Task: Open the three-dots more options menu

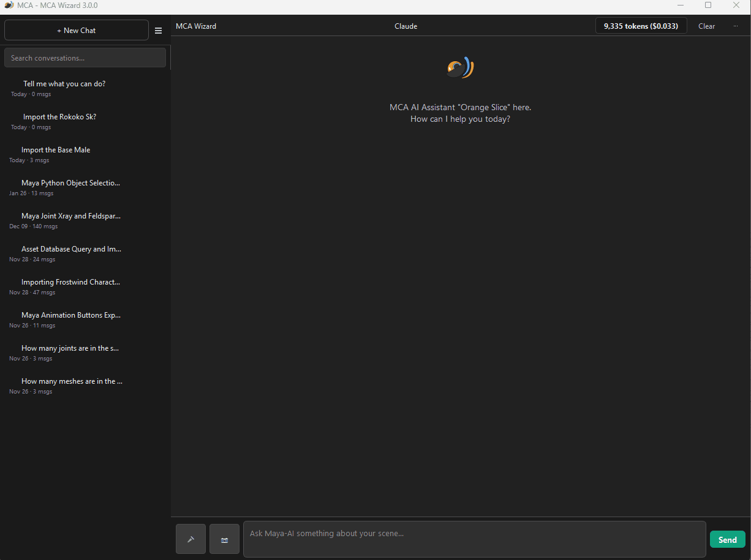Action: (735, 26)
